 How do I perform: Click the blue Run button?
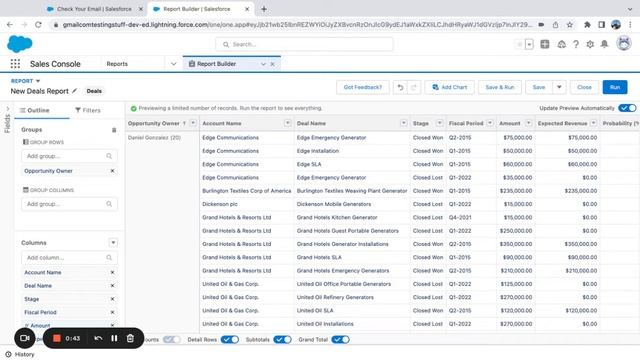pyautogui.click(x=615, y=87)
